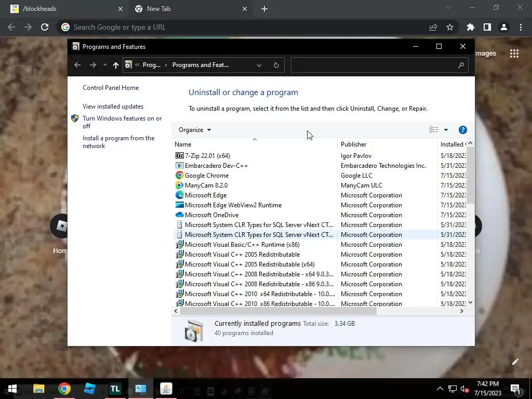Viewport: 532px width, 399px height.
Task: Go up one level with up arrow
Action: coord(116,65)
